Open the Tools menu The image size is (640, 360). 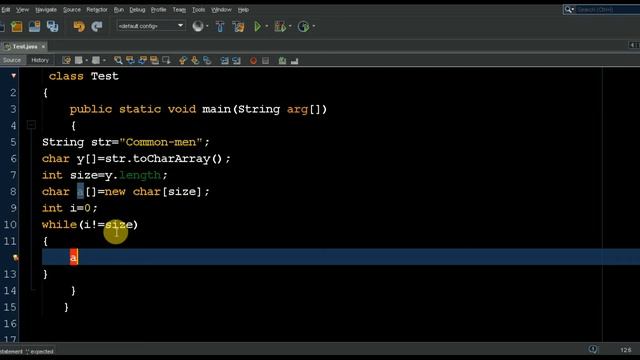(x=198, y=9)
